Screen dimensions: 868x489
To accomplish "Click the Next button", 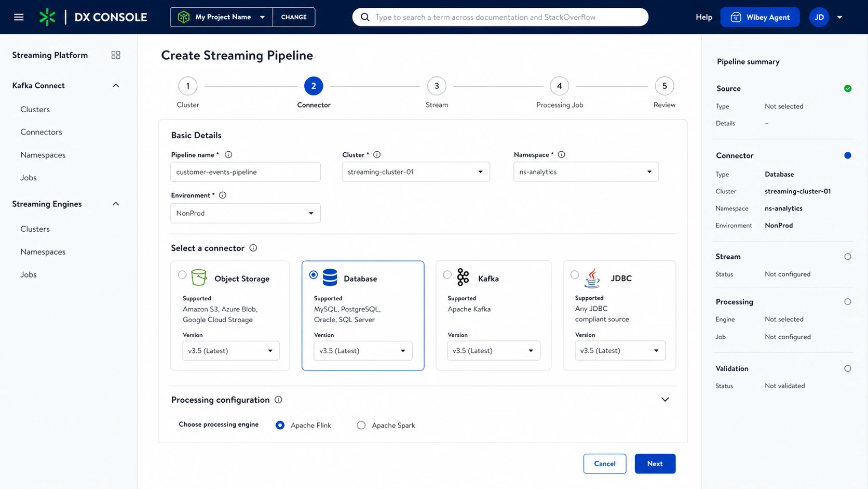I will (x=655, y=464).
